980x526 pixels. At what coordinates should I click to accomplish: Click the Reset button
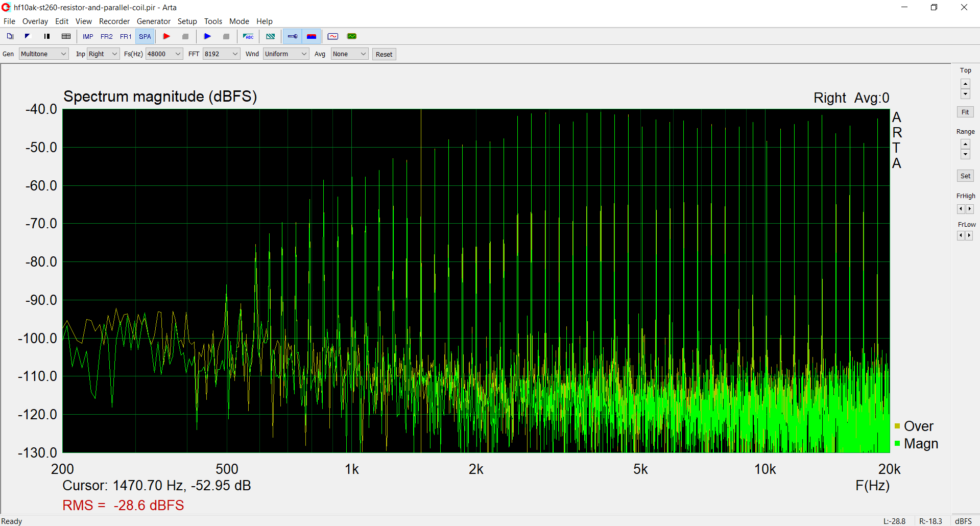(x=384, y=54)
